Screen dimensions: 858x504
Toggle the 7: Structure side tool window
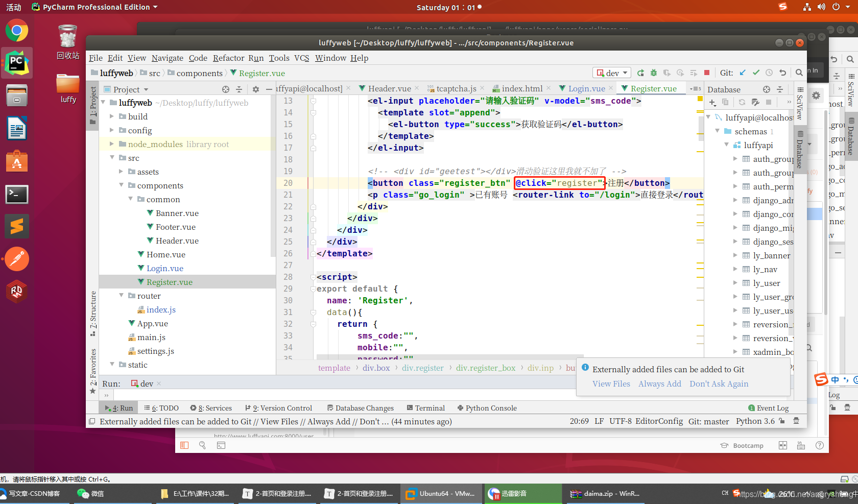coord(92,313)
